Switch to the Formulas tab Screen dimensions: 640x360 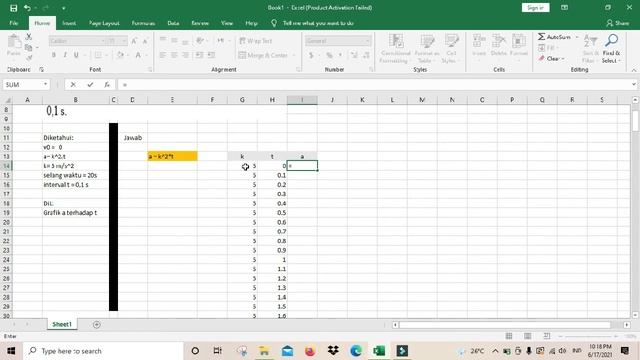[143, 23]
